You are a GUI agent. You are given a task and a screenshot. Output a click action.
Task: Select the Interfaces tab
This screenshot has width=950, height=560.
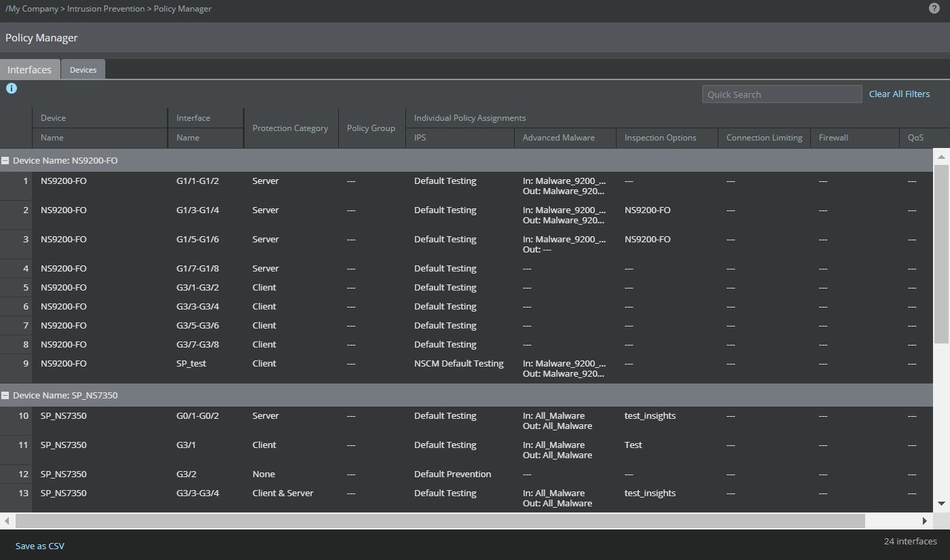point(29,69)
